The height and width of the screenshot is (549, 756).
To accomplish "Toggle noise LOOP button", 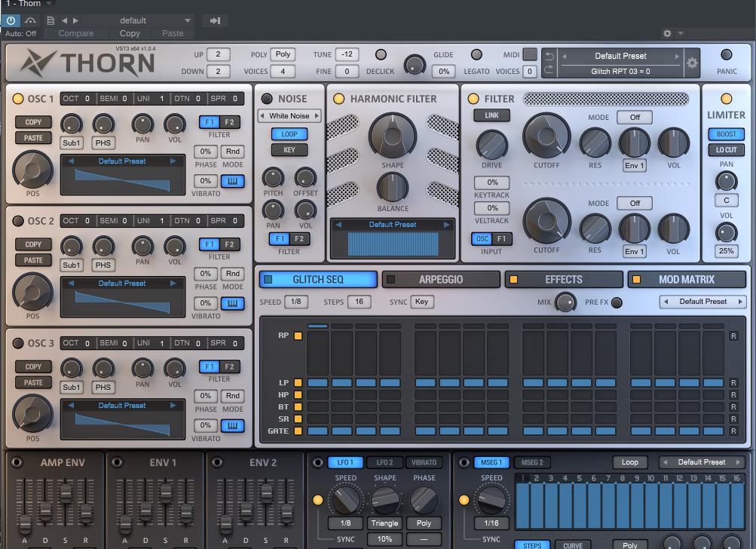I will pos(289,134).
